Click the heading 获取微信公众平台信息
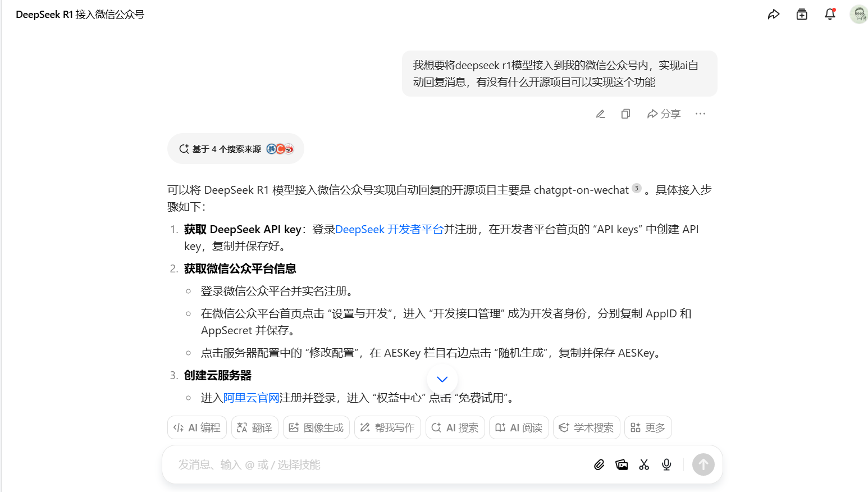 click(x=240, y=268)
